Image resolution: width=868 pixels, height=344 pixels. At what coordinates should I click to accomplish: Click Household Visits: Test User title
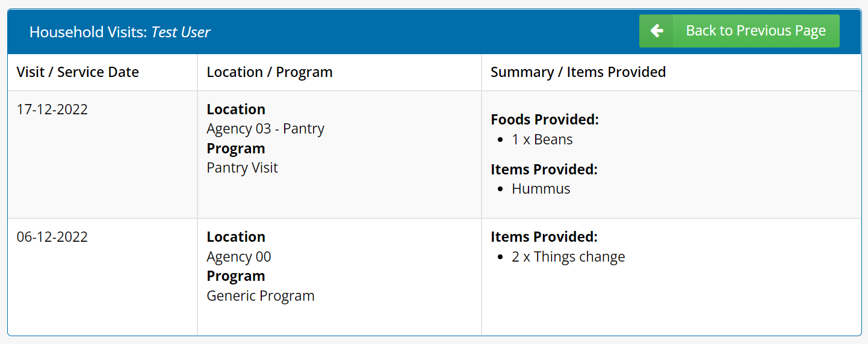point(120,32)
